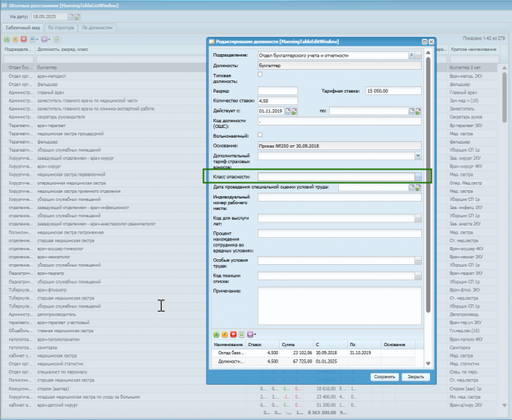Select Оклад базо... row in dialog table
Viewport: 512px width, 420px height.
click(x=313, y=353)
